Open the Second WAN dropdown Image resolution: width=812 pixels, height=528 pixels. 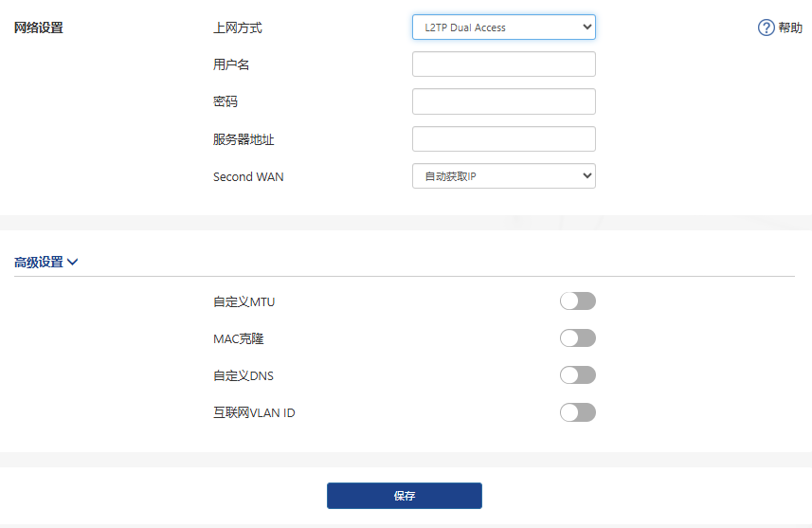point(503,176)
